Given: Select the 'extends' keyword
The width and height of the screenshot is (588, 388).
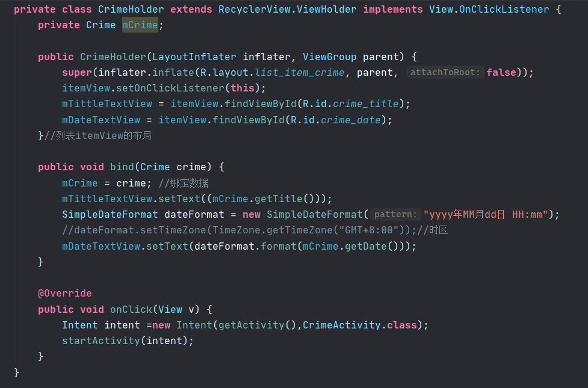Looking at the screenshot, I should pos(191,10).
